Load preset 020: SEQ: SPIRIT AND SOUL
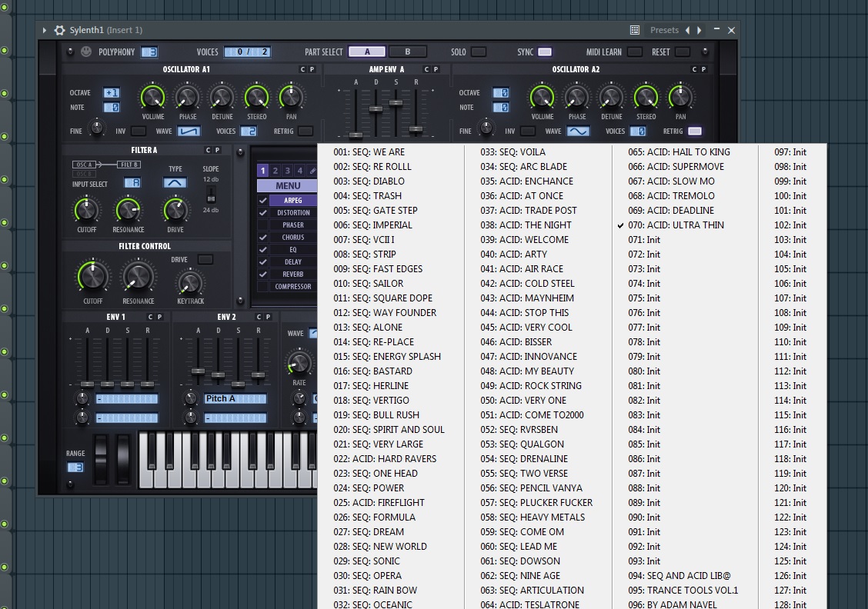 [389, 430]
